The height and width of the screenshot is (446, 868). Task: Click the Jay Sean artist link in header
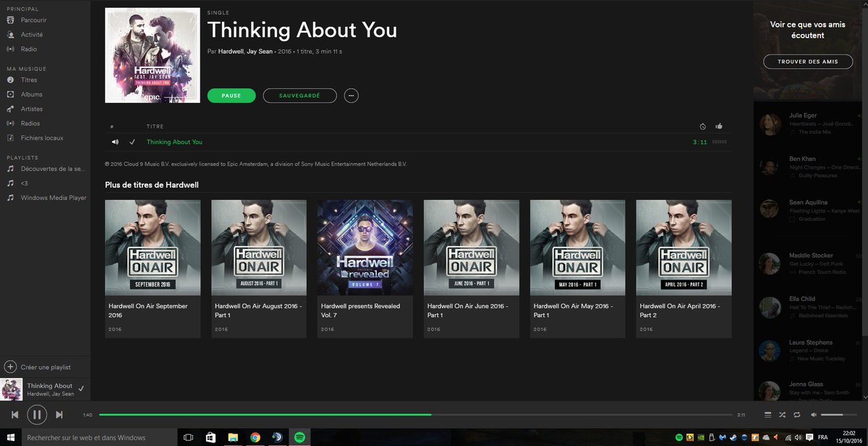pos(261,52)
